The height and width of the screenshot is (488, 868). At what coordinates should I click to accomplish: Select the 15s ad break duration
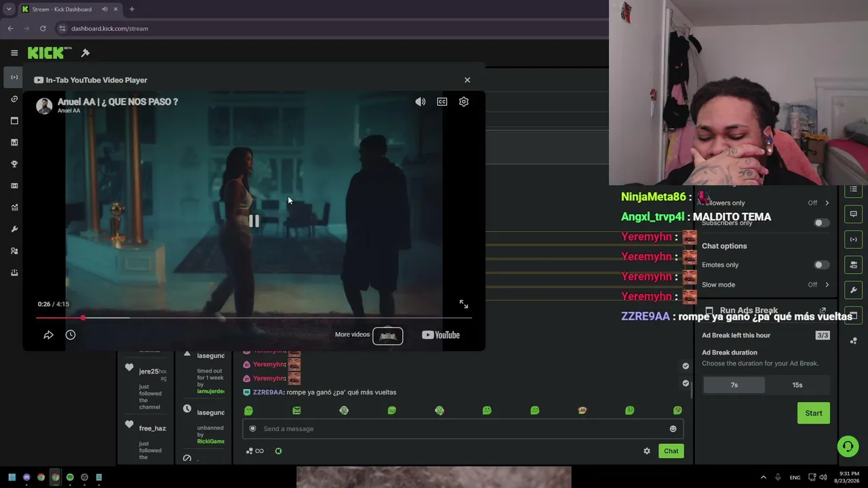(797, 385)
